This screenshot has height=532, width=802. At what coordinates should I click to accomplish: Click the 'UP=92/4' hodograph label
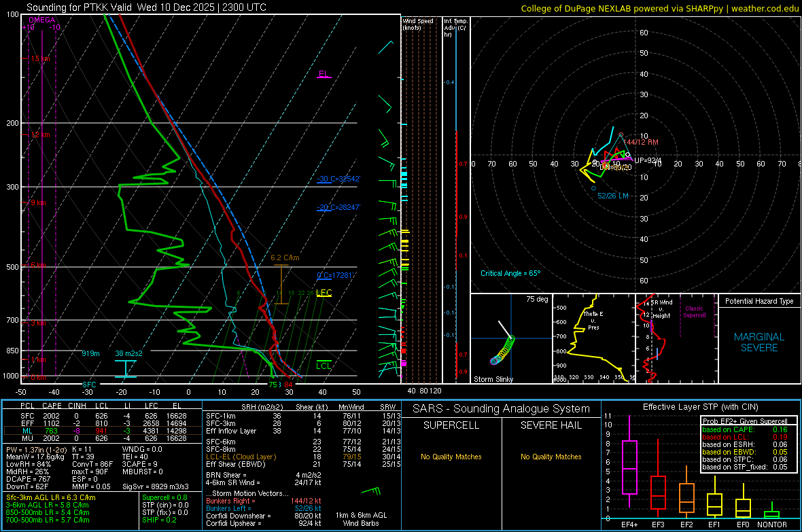point(648,160)
